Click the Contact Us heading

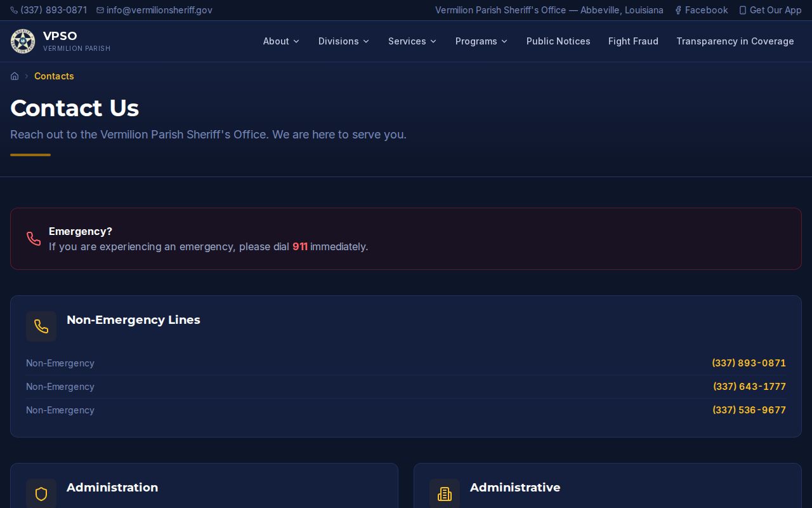tap(75, 108)
